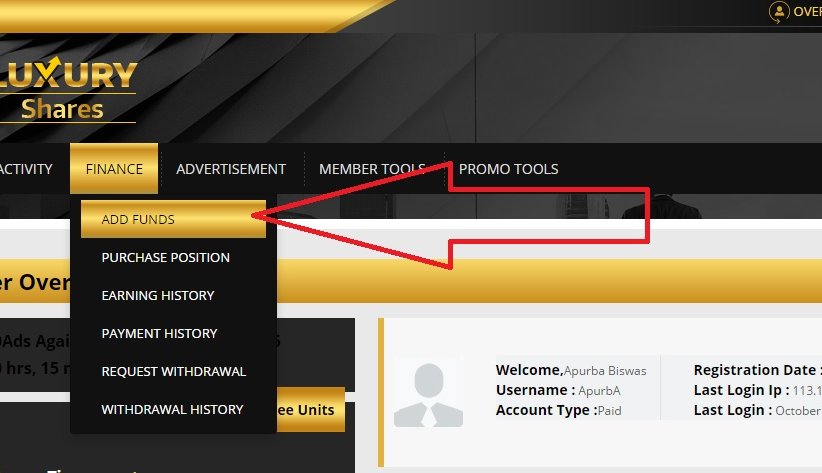Click the username ApurbA text
822x473 pixels.
599,391
